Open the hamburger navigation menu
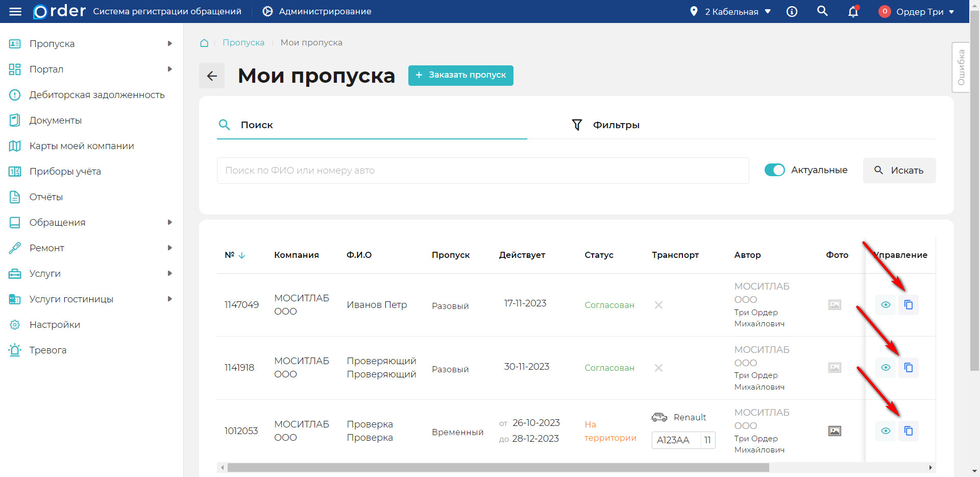980x477 pixels. tap(15, 11)
